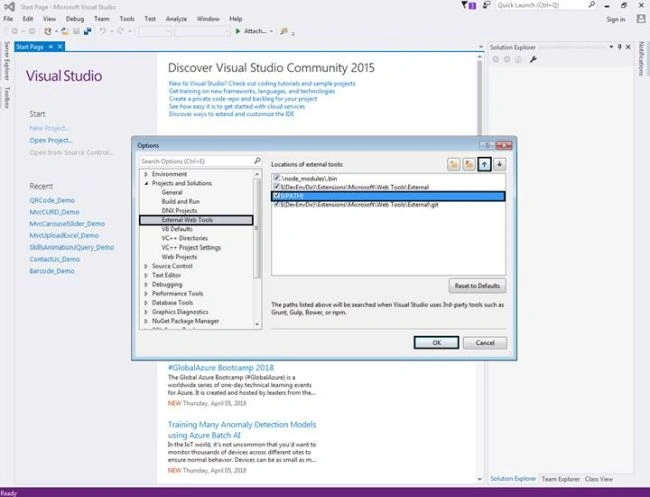Click the Search Options magnifier icon
This screenshot has width=650, height=497.
(x=257, y=161)
